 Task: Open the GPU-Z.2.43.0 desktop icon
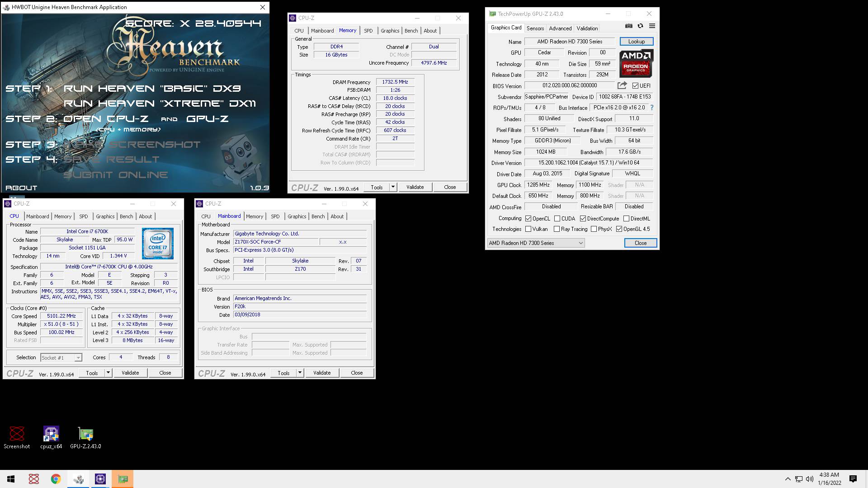click(x=85, y=437)
